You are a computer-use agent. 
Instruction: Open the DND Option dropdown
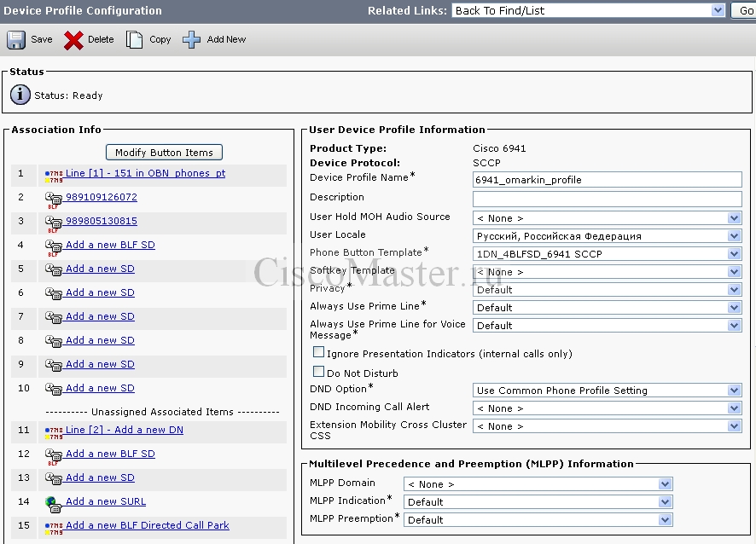click(x=607, y=391)
